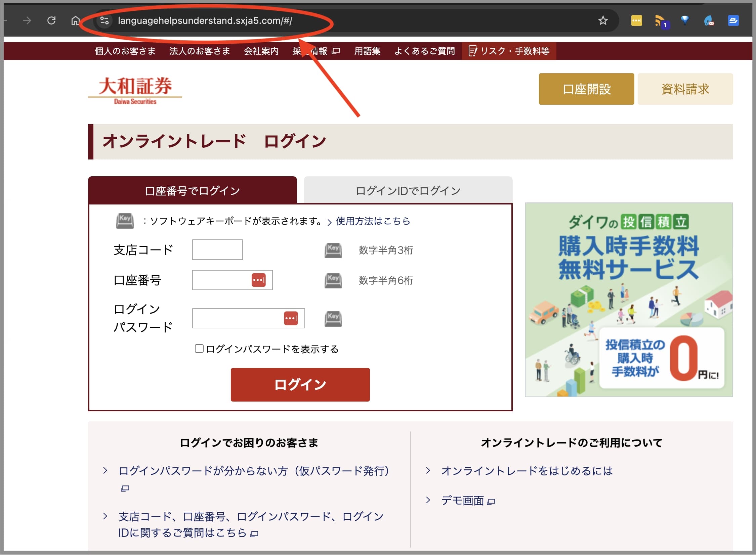Open よくあるご質問 in the top menu

pos(425,51)
